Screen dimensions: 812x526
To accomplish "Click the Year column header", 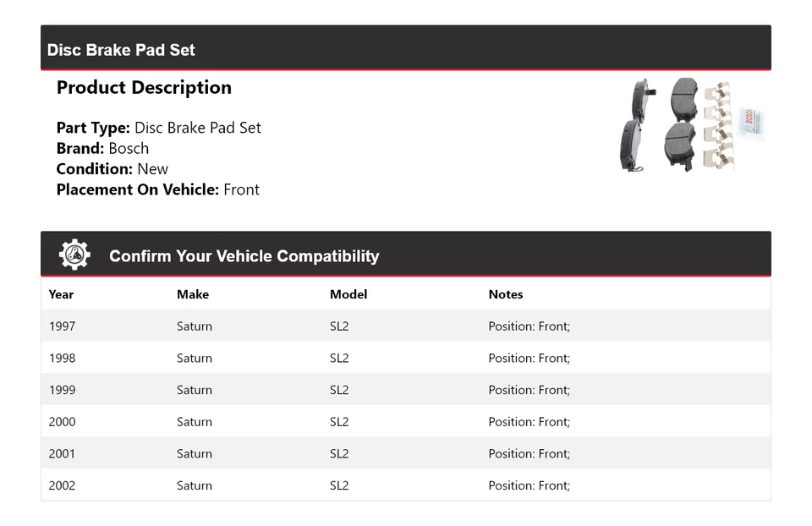I will [61, 294].
